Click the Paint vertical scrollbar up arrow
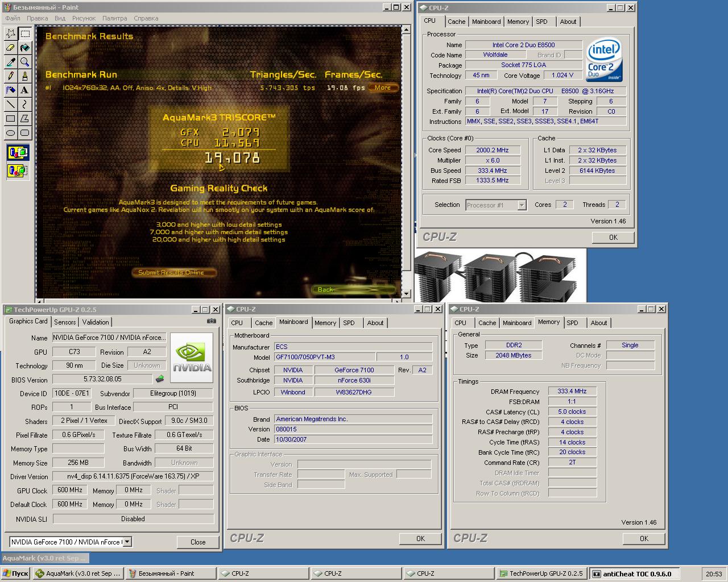Image resolution: width=728 pixels, height=582 pixels. (406, 30)
